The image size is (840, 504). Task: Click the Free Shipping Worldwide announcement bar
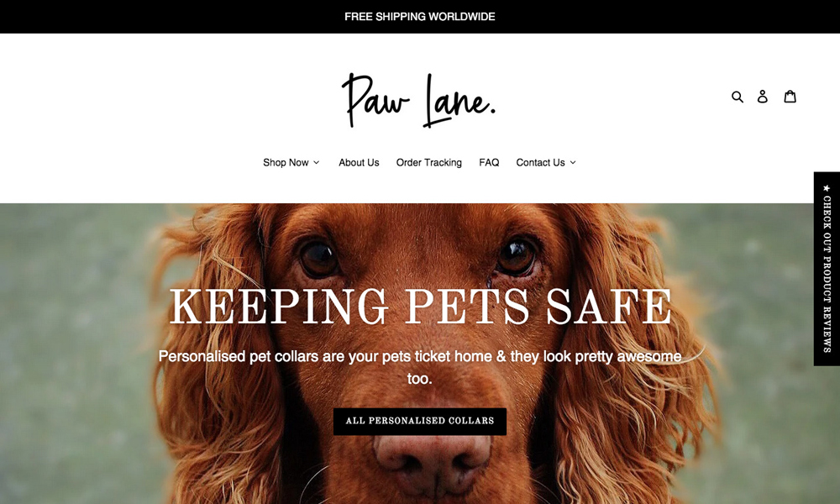420,17
